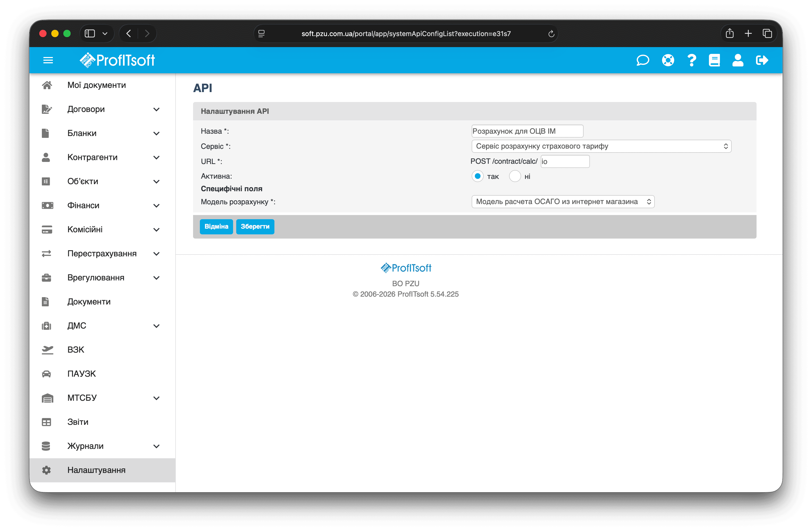
Task: Open the documentation book icon
Action: pos(714,60)
